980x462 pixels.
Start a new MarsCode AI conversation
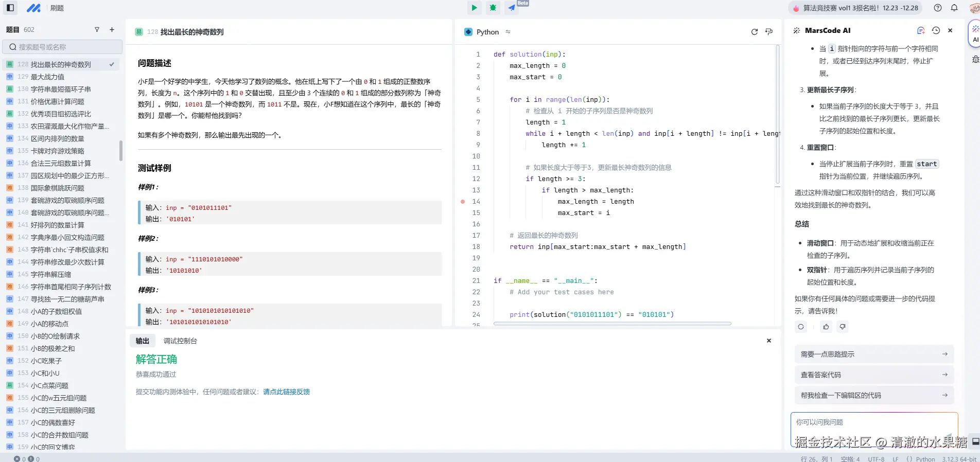coord(921,31)
